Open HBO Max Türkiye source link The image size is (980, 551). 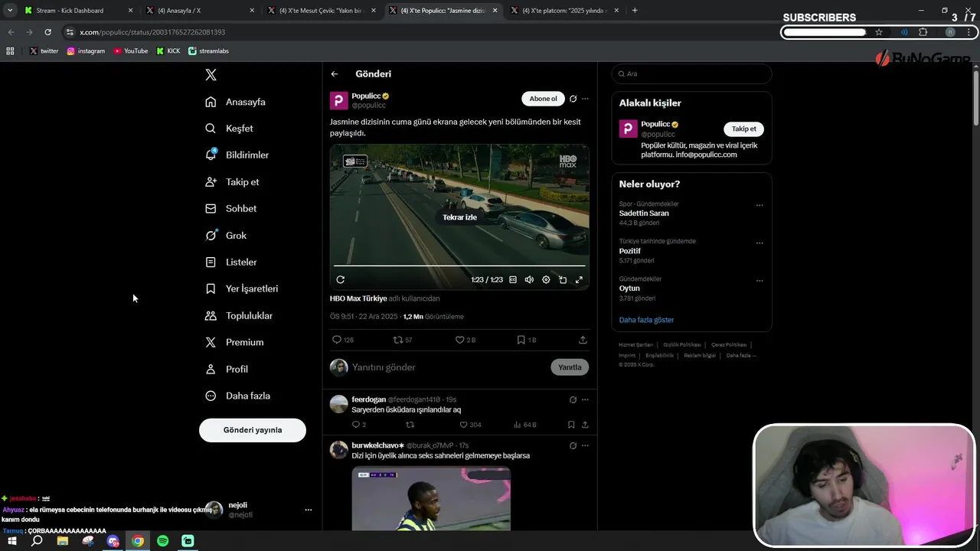click(358, 298)
